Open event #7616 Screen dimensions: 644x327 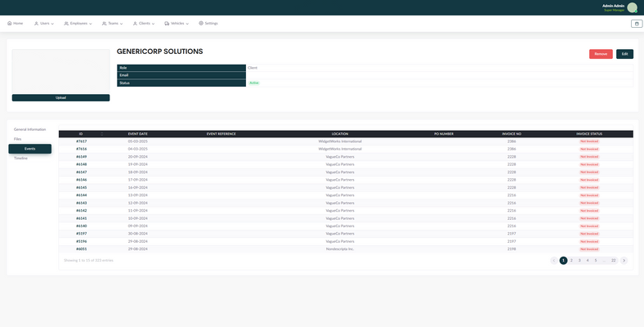82,149
